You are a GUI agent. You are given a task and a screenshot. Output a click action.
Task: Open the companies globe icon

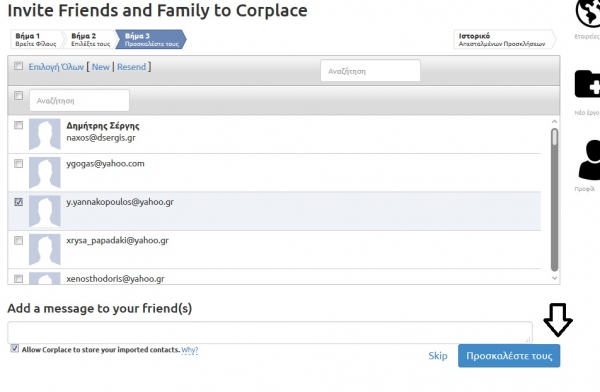(x=589, y=13)
